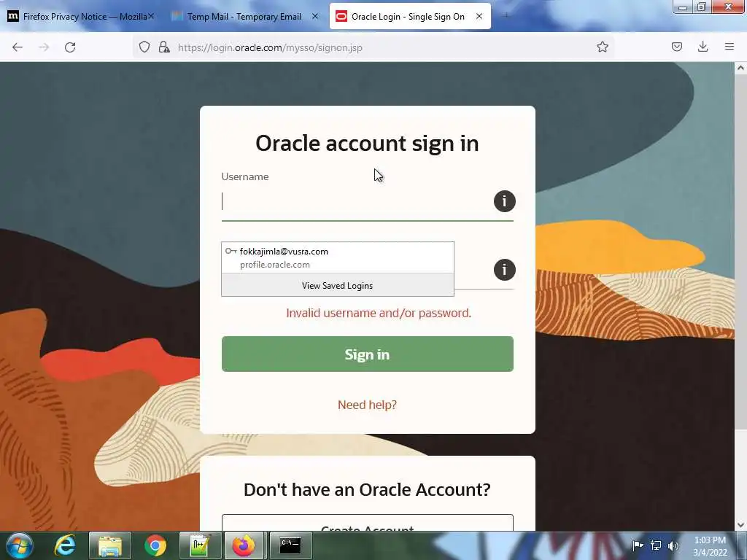747x560 pixels.
Task: Open the Firefox application menu
Action: (x=729, y=47)
